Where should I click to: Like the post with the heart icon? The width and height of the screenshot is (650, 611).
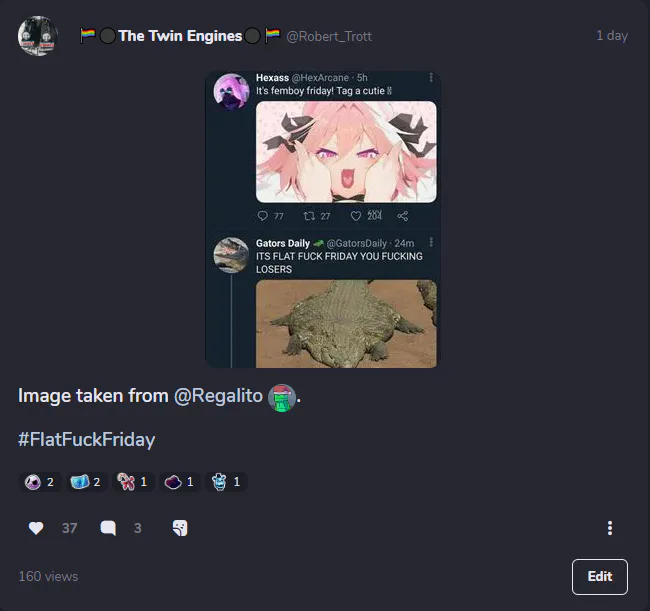pos(36,528)
